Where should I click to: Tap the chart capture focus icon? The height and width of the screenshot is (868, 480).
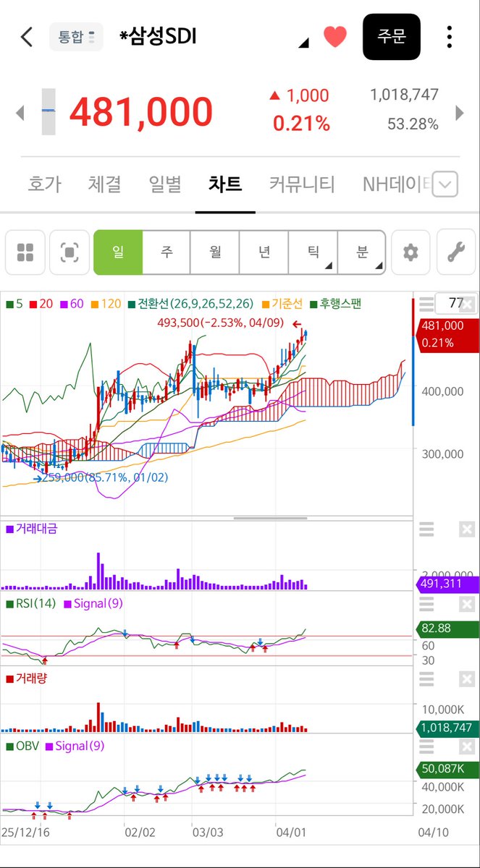[x=69, y=252]
